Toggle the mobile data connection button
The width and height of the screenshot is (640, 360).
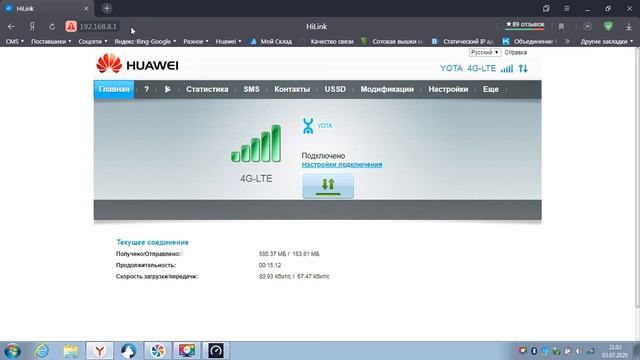click(x=328, y=186)
